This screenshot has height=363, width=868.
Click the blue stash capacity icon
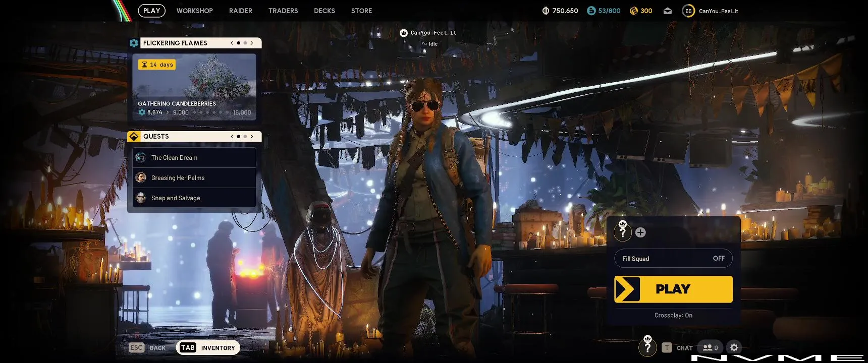tap(591, 11)
